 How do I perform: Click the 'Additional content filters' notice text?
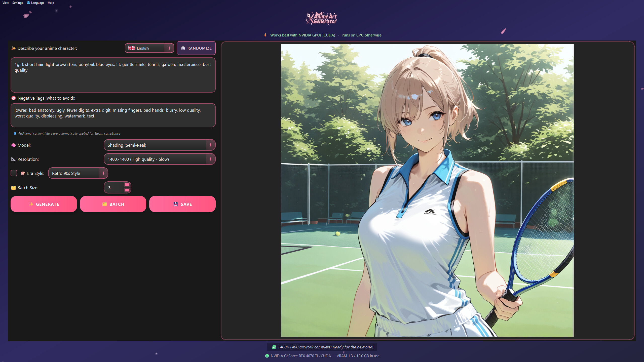click(x=69, y=134)
